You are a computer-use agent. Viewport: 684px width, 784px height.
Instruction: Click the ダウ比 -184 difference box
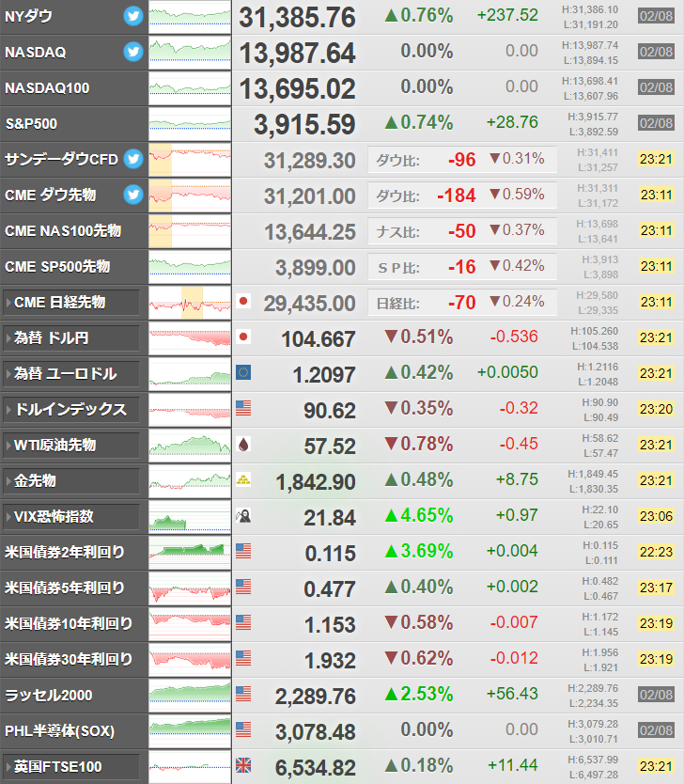point(462,196)
